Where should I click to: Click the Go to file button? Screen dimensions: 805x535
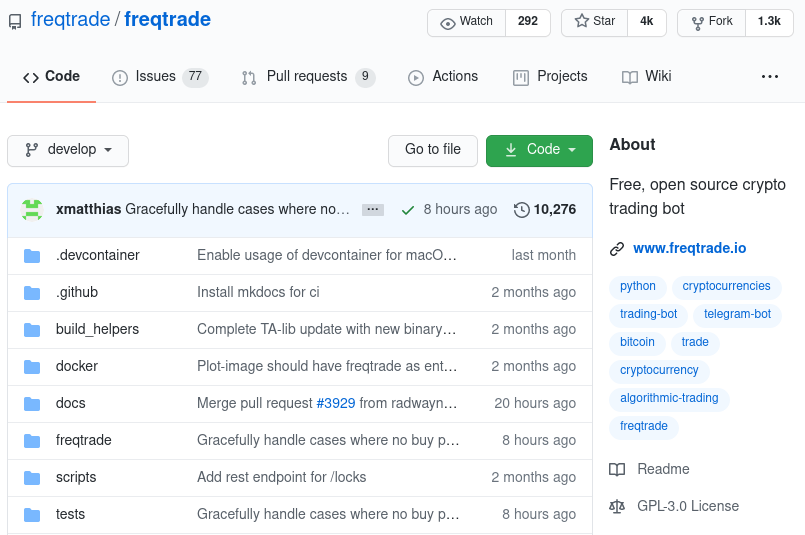(433, 150)
